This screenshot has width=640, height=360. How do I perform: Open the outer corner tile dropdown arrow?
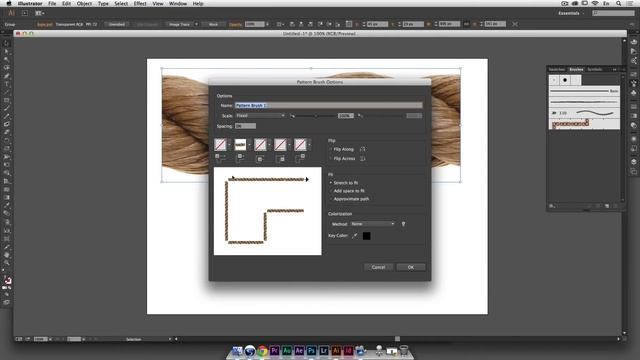click(x=229, y=145)
